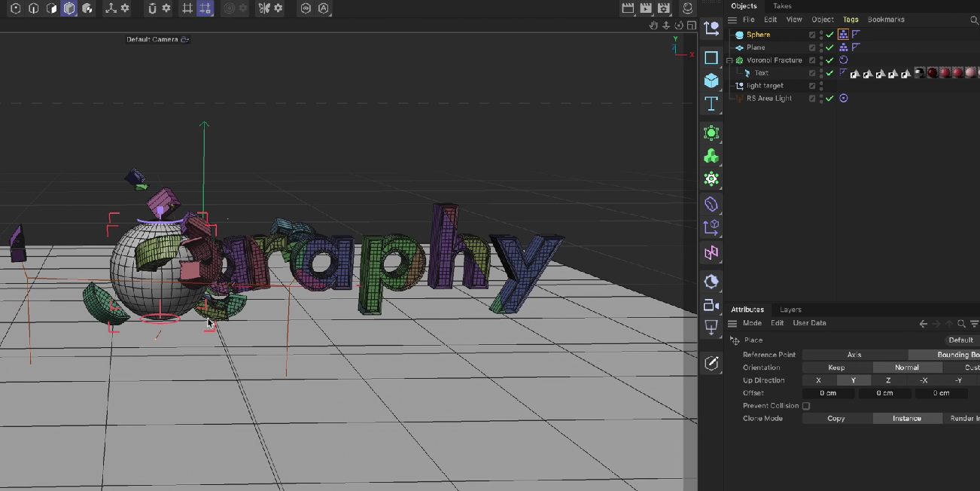Set Orientation to Keep
Screen dimensions: 980x491
coord(836,367)
